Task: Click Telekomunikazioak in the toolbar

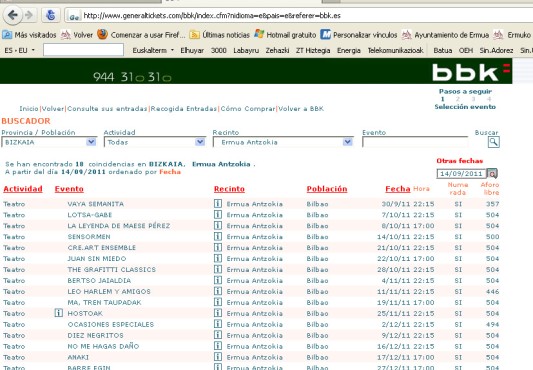Action: (x=396, y=50)
